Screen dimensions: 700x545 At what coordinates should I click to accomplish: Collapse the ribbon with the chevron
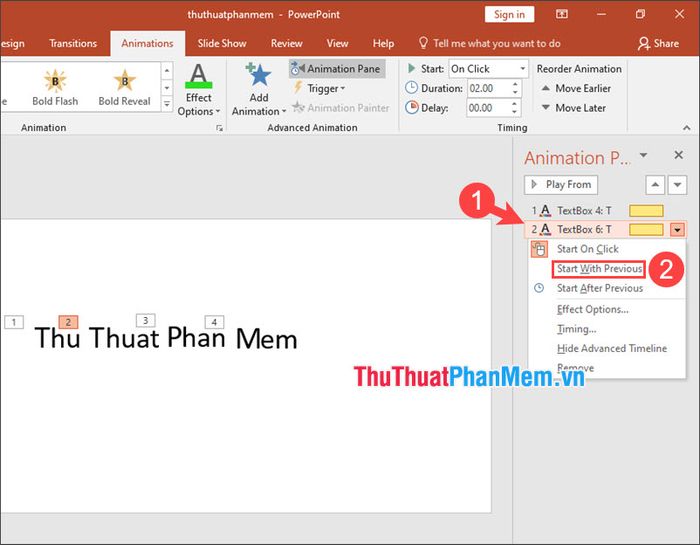(x=686, y=128)
